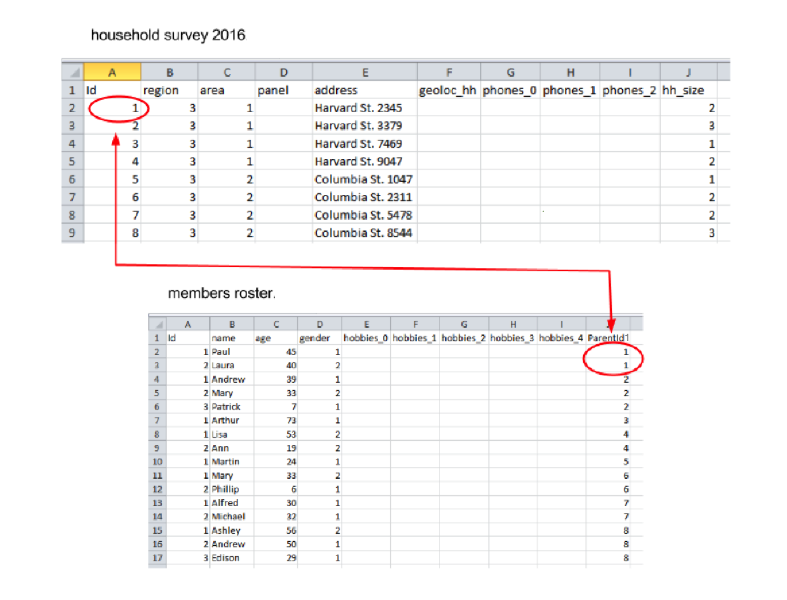Click the name cell containing Edison

coord(231,558)
